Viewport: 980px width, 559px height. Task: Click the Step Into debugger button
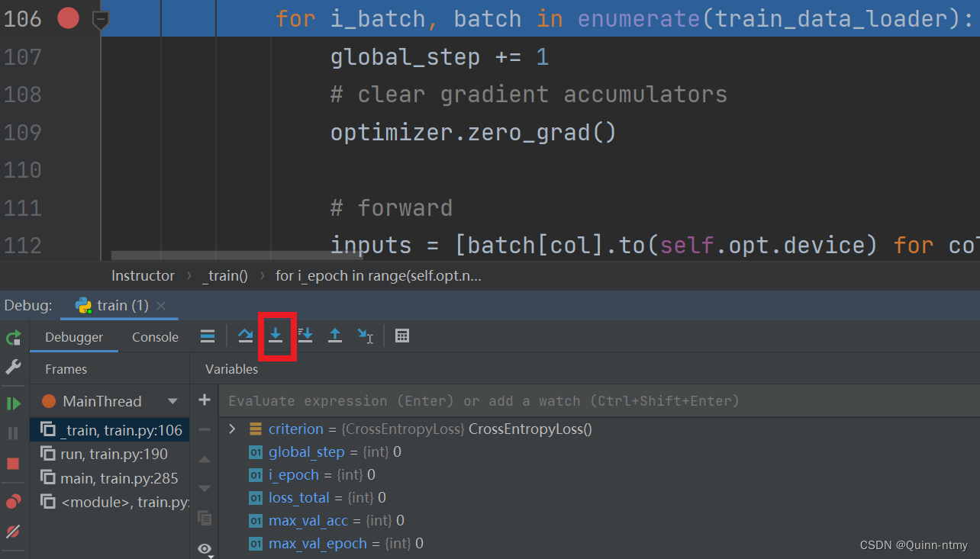click(x=276, y=336)
